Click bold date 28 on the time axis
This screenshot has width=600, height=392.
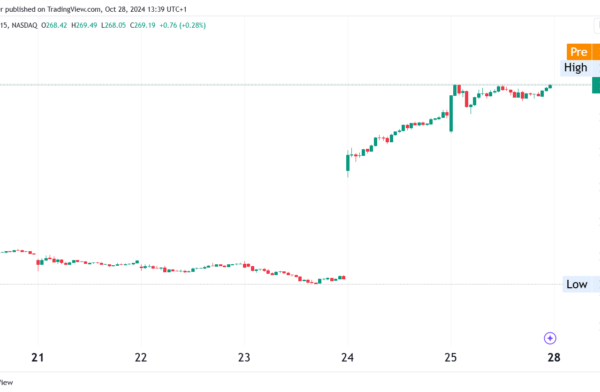[554, 358]
